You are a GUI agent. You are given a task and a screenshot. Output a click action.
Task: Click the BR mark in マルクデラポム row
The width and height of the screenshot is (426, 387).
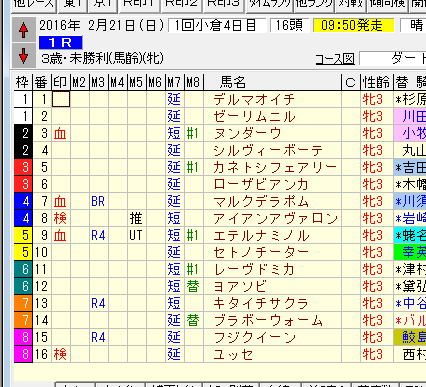point(98,201)
